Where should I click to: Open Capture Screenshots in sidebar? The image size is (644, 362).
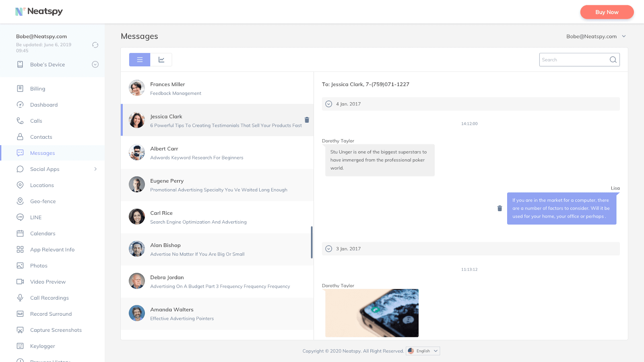(56, 330)
